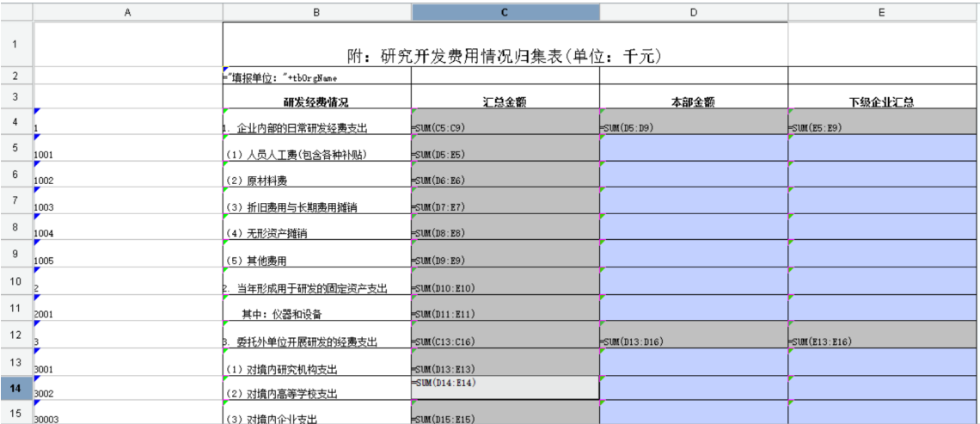Select row header 15
Screen dimensions: 980x424
[x=16, y=413]
